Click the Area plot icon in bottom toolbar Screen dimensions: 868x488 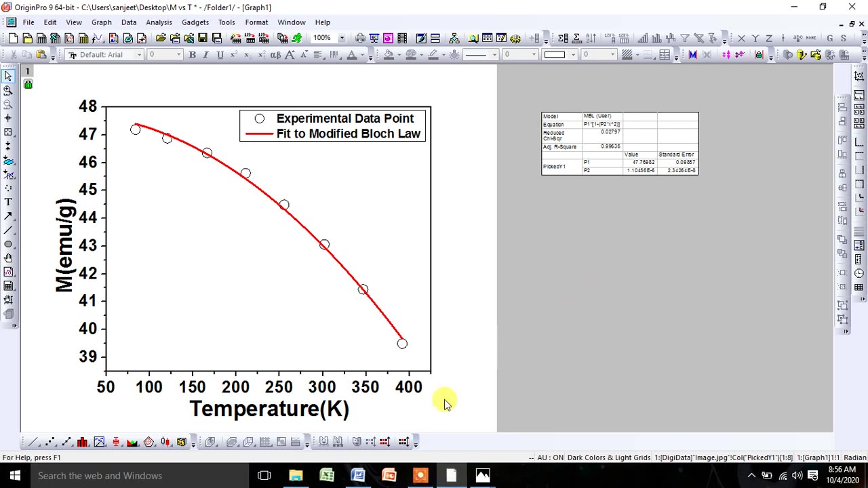132,442
